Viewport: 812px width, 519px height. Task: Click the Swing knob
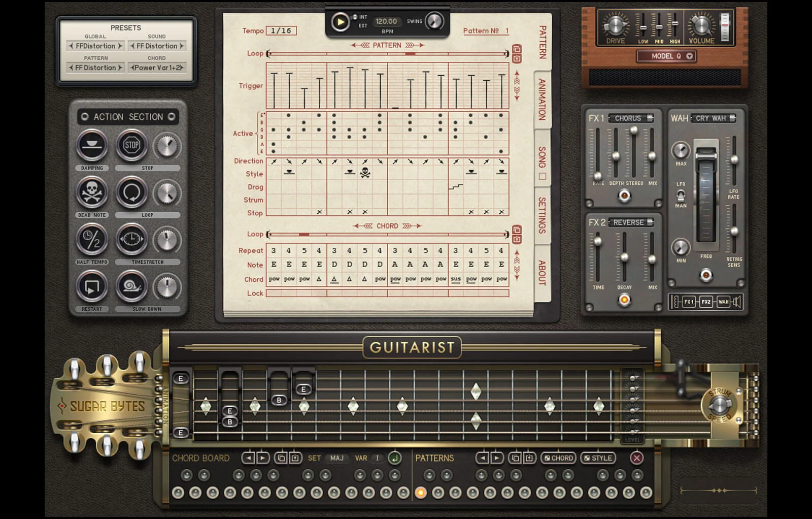pos(434,21)
